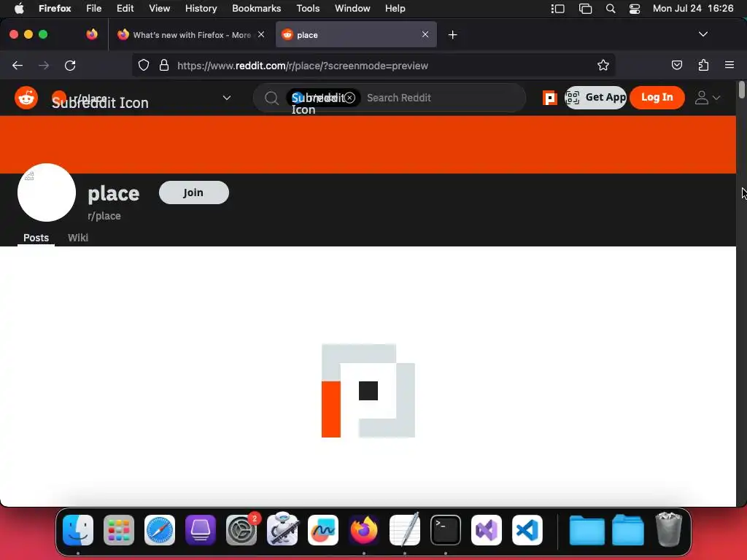Click the Log In button

point(657,97)
